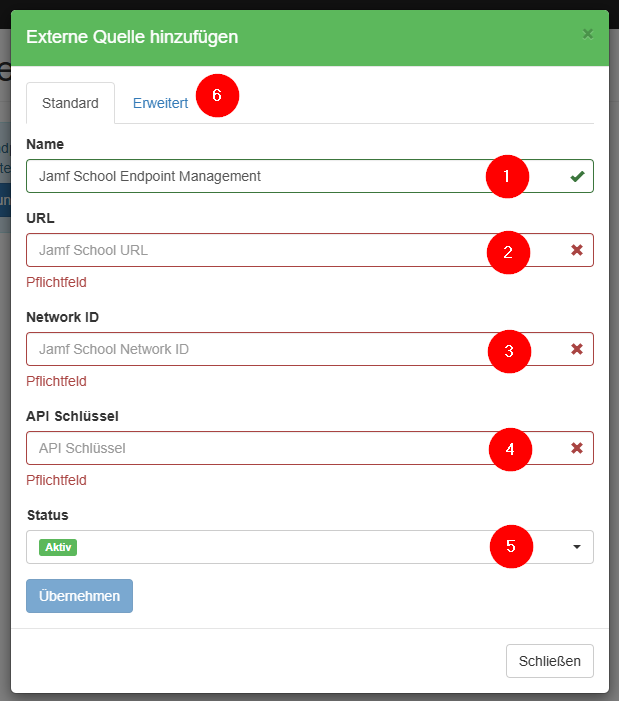Click the Name input field
619x701 pixels.
click(250, 176)
